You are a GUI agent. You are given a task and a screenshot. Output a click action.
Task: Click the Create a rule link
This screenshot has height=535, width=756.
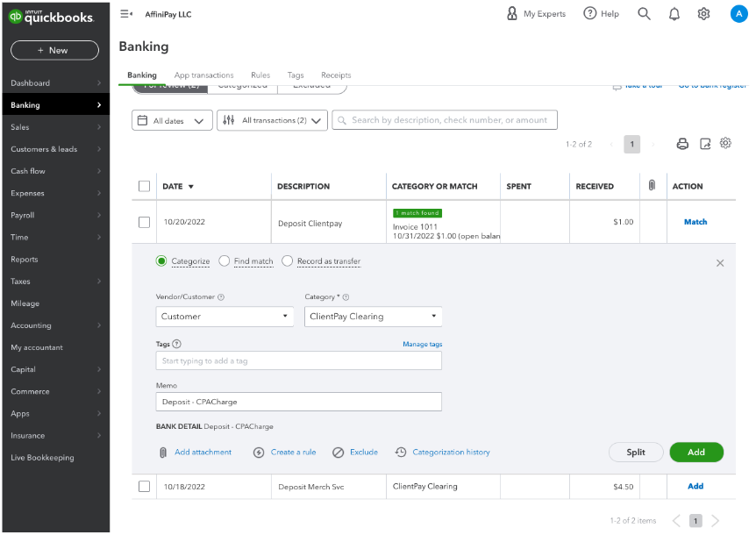293,452
